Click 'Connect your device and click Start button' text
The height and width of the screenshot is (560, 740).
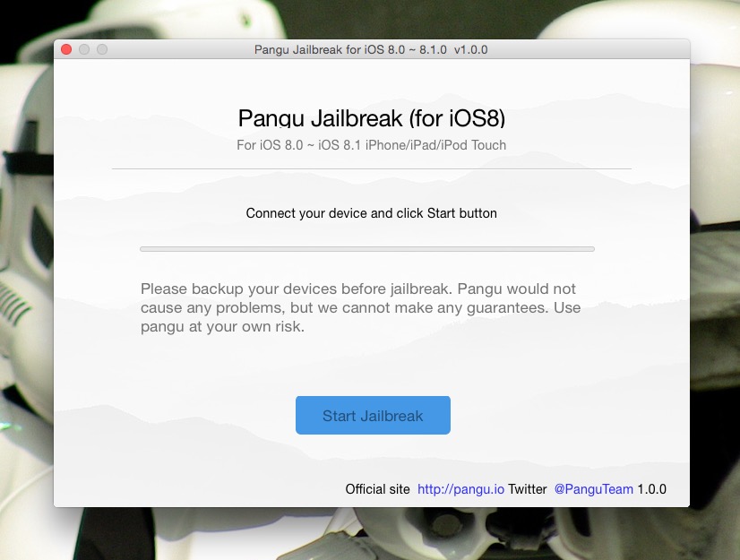(372, 213)
